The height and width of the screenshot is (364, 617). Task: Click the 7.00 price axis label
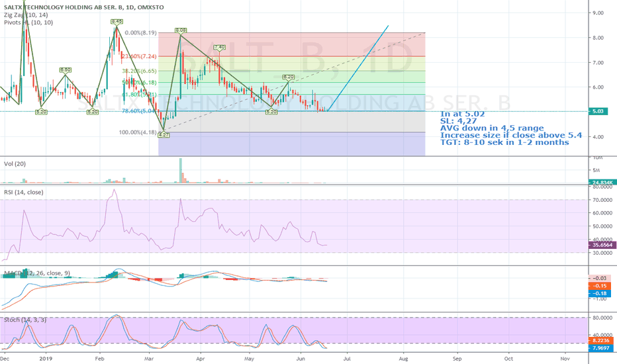coord(598,63)
